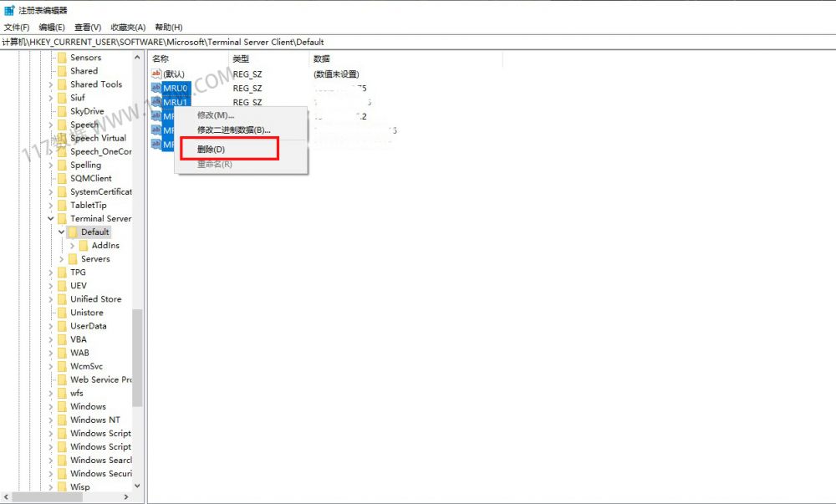Click the AddIns folder icon
This screenshot has height=504, width=836.
tap(84, 246)
